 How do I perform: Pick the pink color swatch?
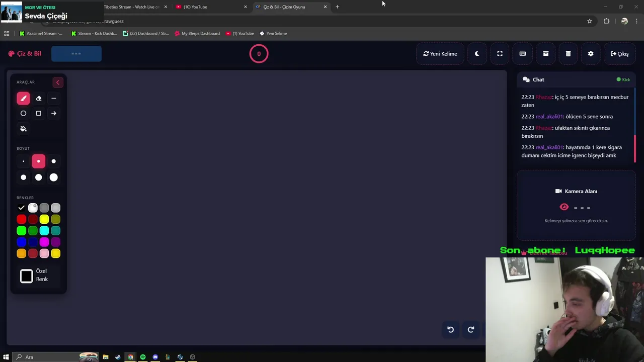44,254
